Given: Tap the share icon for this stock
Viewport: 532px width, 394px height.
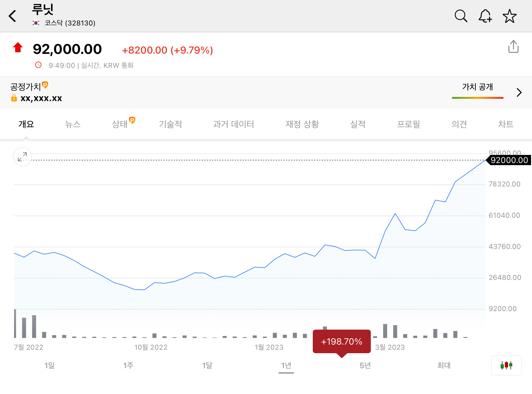Looking at the screenshot, I should pyautogui.click(x=513, y=47).
